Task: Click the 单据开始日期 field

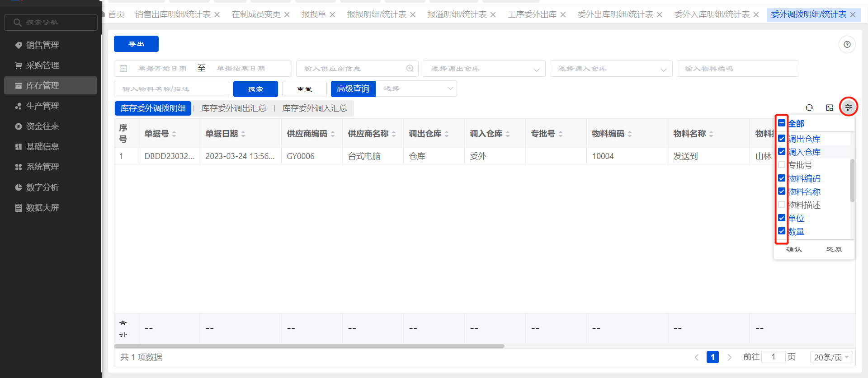Action: 162,69
